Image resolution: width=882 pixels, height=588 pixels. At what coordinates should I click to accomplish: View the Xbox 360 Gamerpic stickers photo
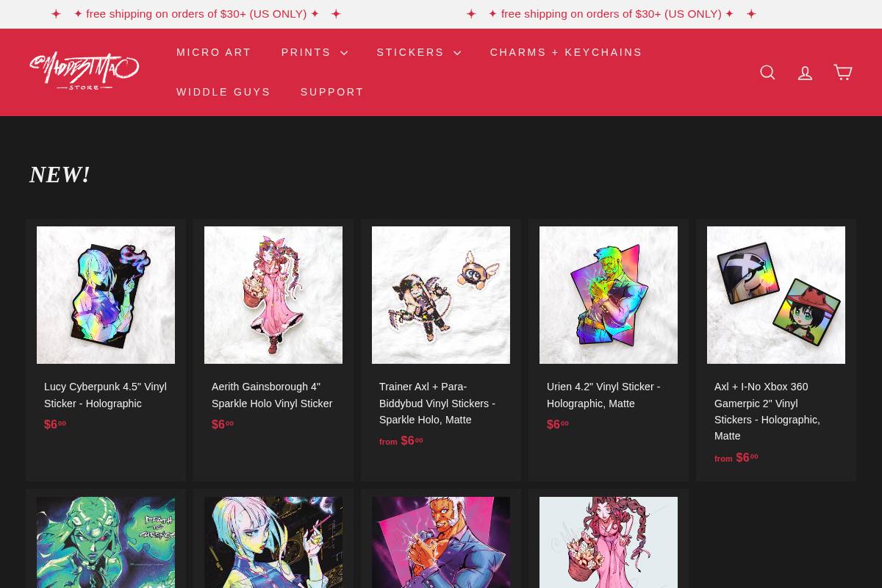point(776,295)
